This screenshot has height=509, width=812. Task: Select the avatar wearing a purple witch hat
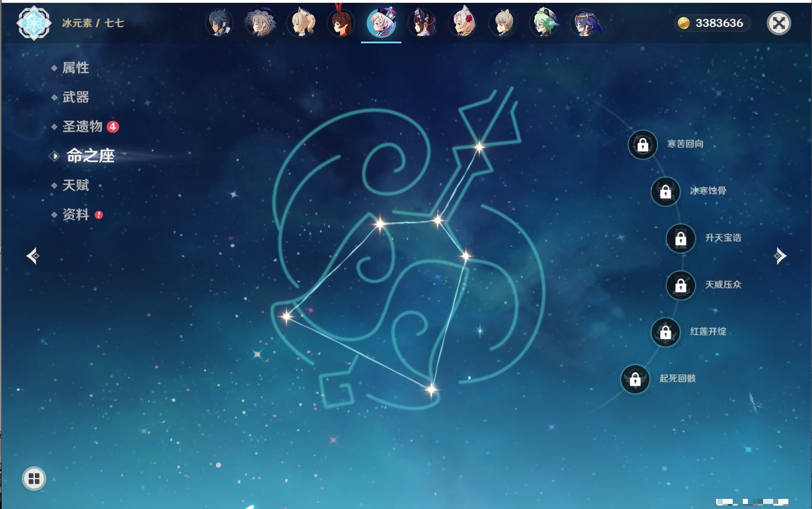click(x=260, y=23)
